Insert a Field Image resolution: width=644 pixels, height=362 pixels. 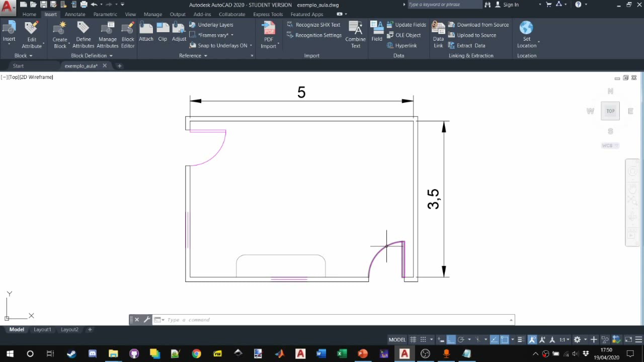pos(377,32)
